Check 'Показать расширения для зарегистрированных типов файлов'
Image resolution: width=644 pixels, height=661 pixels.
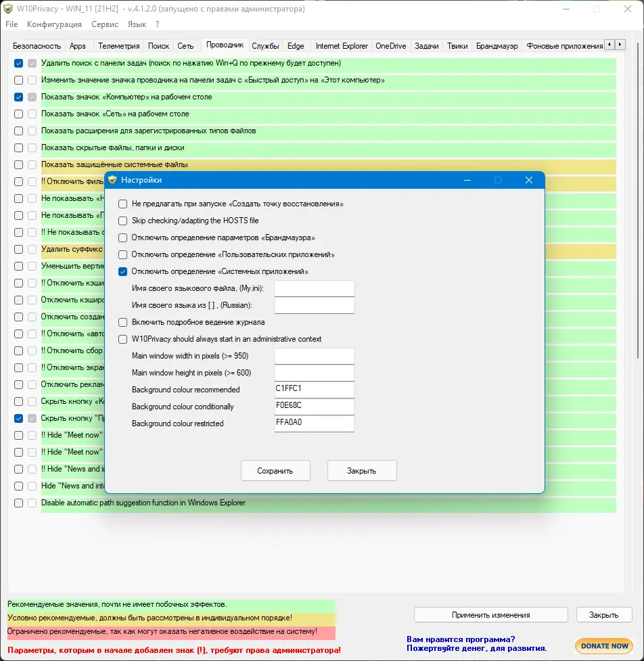(18, 131)
